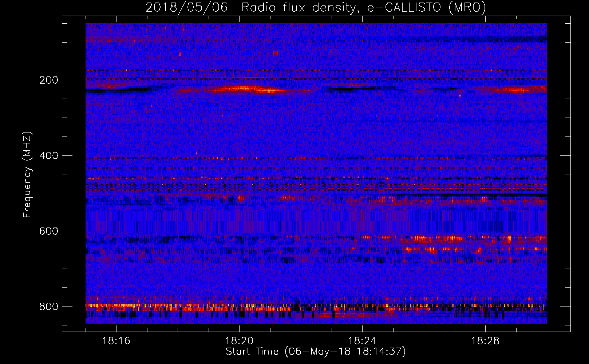Click the 200 frequency tick label

48,80
